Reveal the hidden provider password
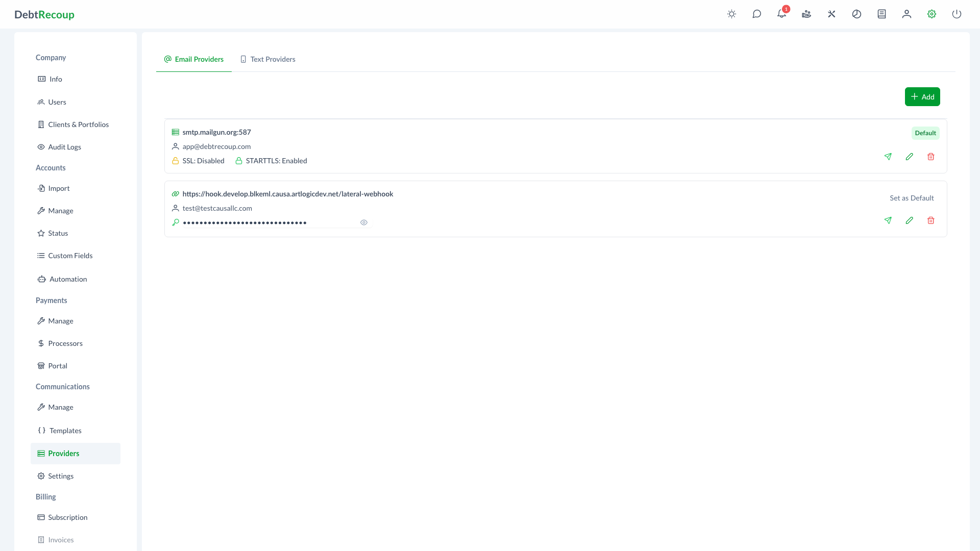Viewport: 980px width, 551px height. [x=364, y=222]
